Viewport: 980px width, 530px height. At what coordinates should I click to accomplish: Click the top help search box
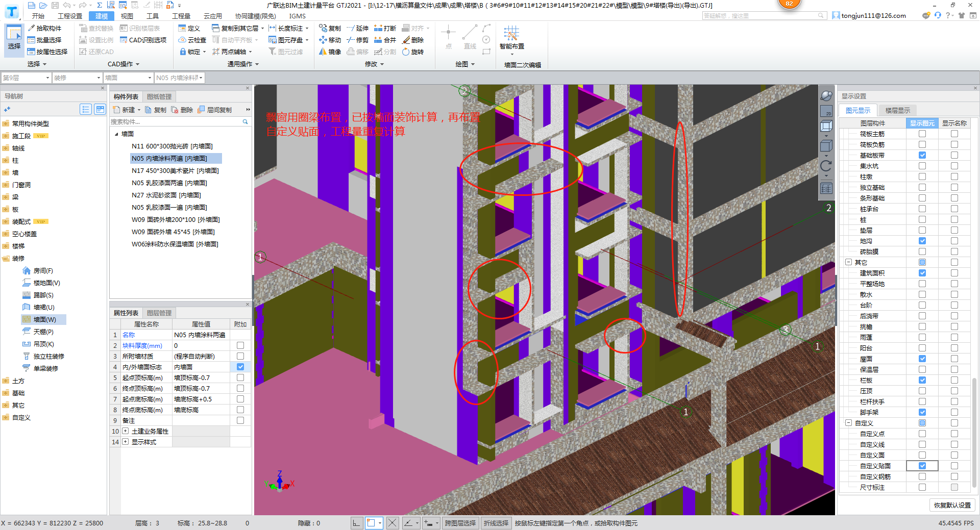[x=764, y=16]
